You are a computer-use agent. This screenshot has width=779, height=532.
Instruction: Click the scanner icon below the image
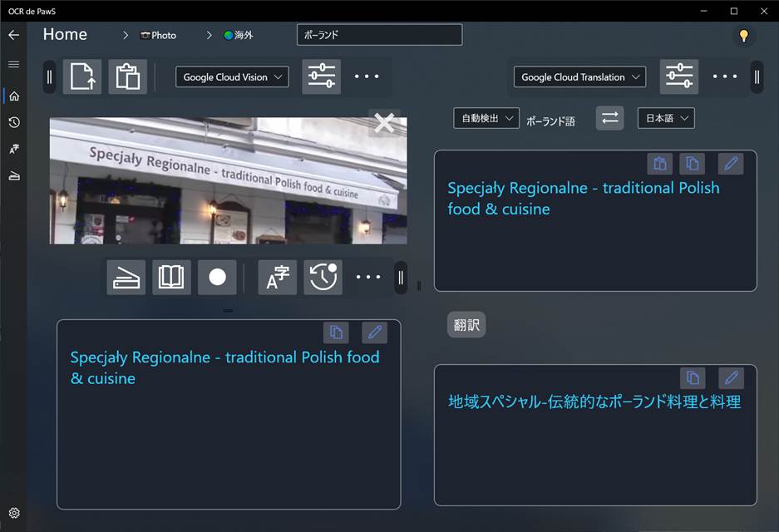coord(126,278)
